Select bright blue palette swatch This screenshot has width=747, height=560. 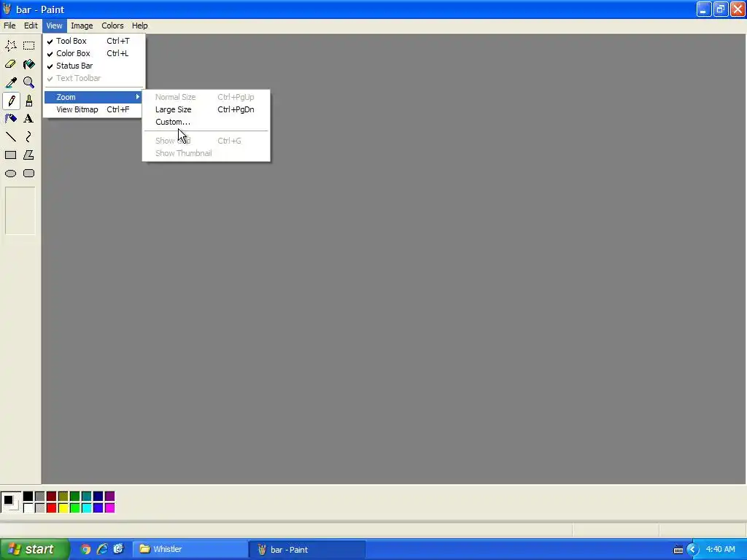(x=98, y=508)
